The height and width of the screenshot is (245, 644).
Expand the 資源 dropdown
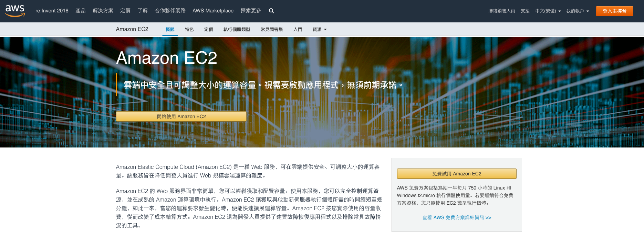point(320,30)
